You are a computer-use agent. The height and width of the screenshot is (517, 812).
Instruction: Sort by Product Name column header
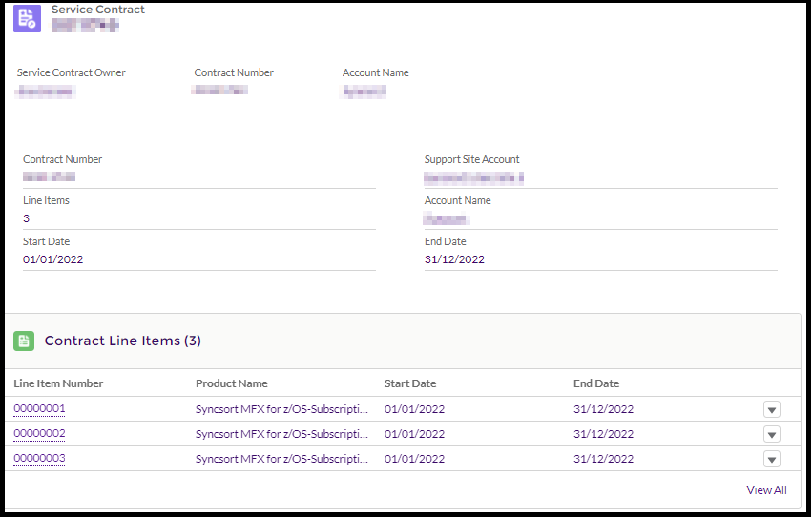point(232,383)
